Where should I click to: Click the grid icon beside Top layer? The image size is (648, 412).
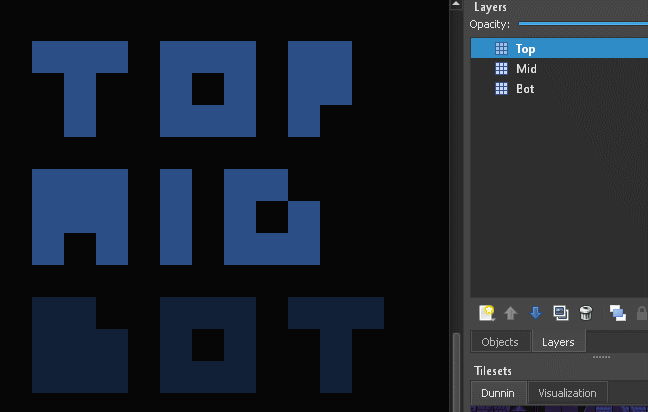click(x=501, y=48)
